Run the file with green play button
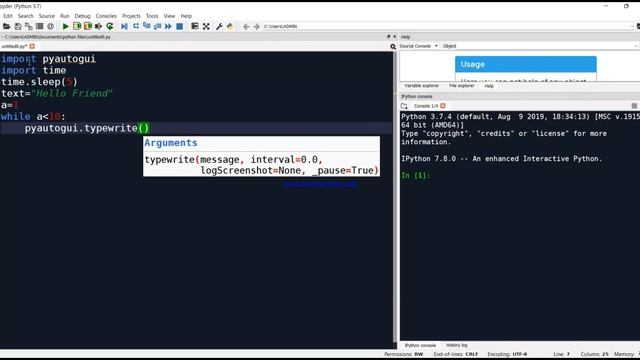 (65, 26)
